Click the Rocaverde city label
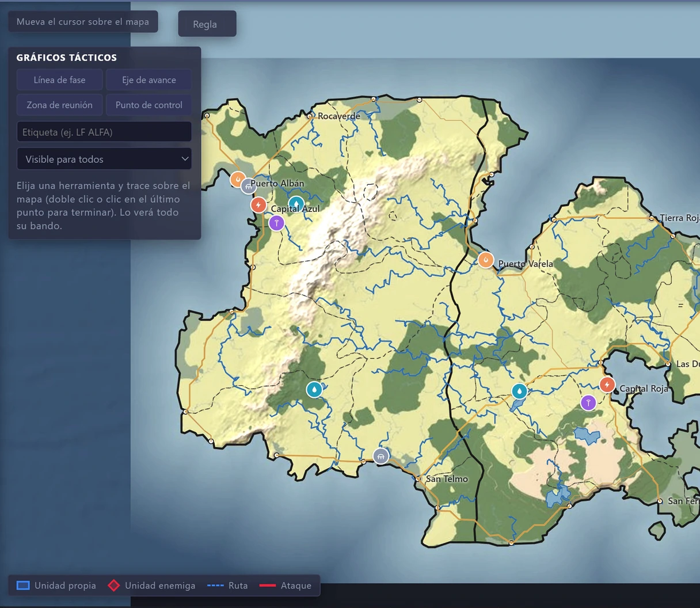 (339, 116)
